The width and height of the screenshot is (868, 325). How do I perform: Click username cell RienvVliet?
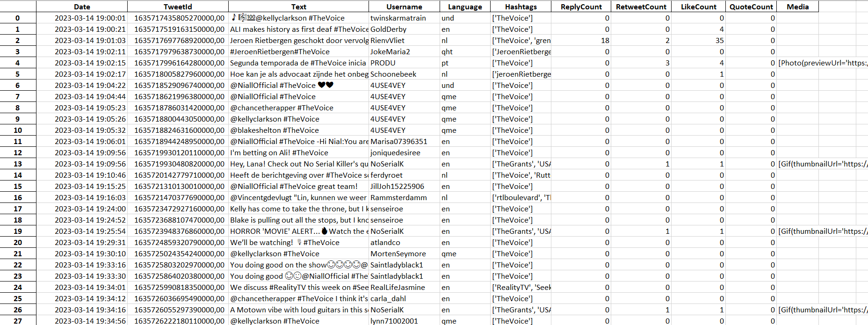[x=404, y=40]
